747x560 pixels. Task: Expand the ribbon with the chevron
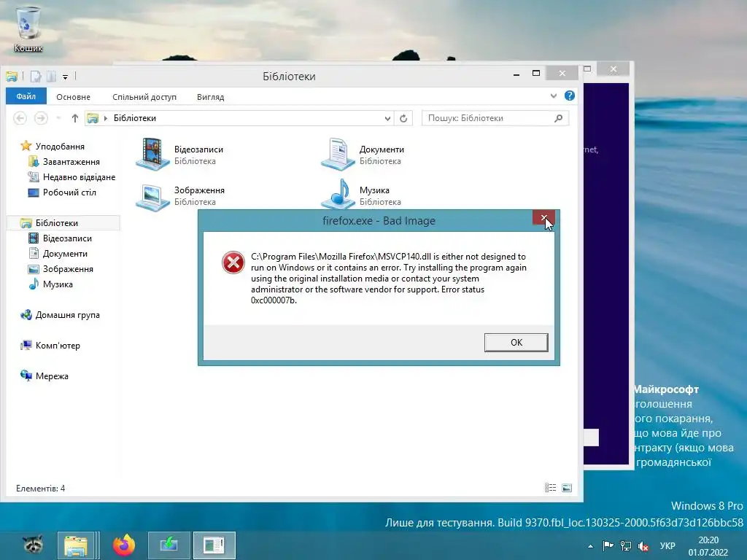(553, 96)
